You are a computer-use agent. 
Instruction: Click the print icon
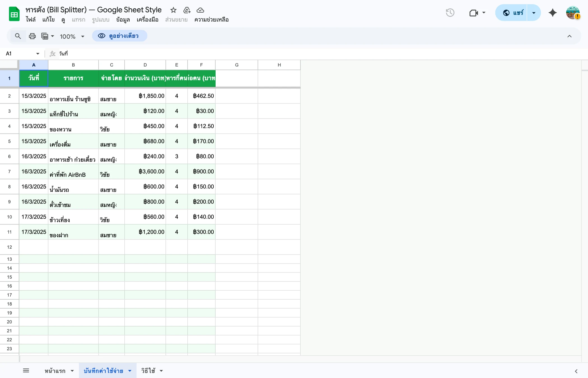(x=32, y=36)
